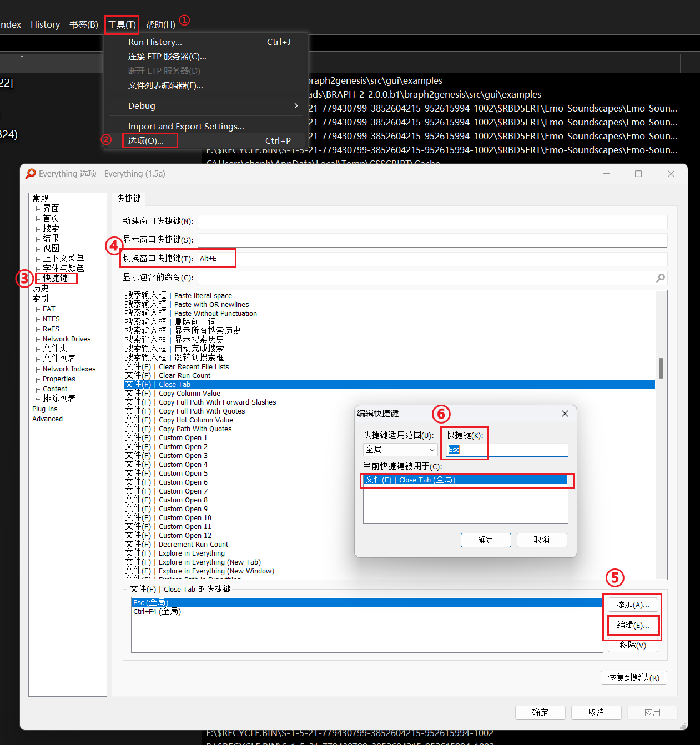Select 索引 in the options tree
The height and width of the screenshot is (745, 700).
pos(41,298)
